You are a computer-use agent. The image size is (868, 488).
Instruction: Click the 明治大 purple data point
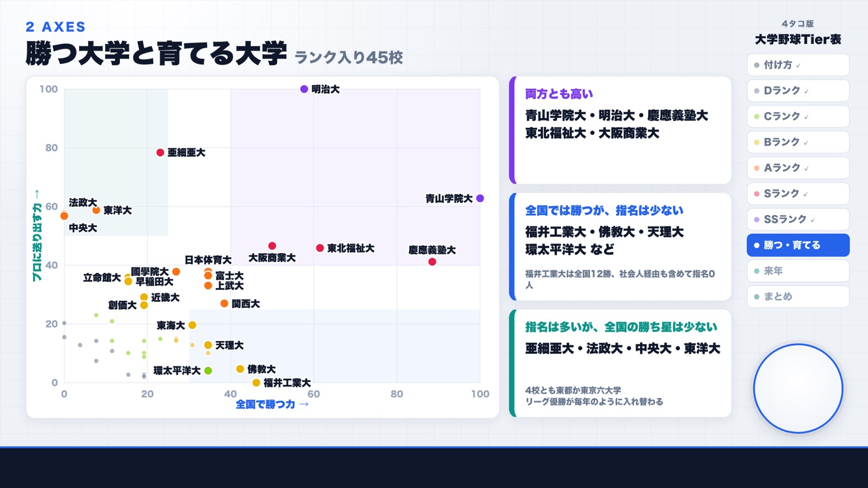(304, 89)
